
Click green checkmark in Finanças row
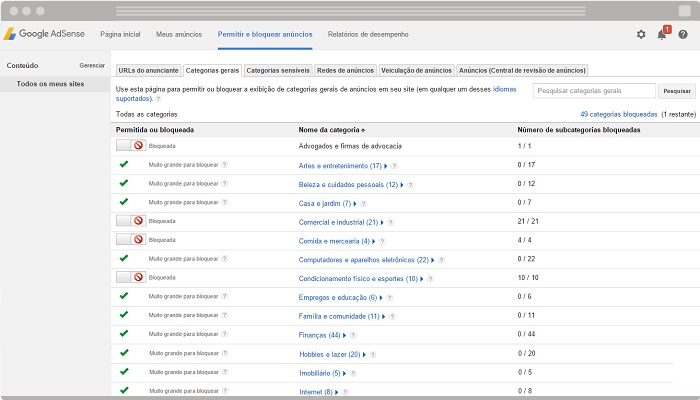click(x=124, y=333)
